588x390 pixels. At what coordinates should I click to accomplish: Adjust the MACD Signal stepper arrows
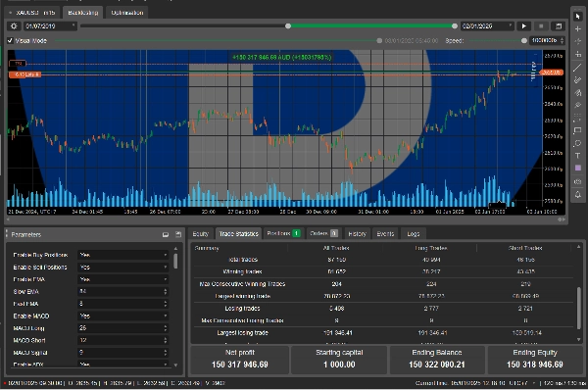[x=166, y=353]
